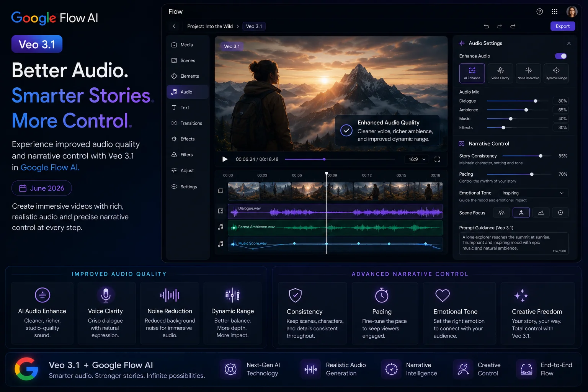Toggle the Enhance Audio switch
588x392 pixels.
point(561,56)
